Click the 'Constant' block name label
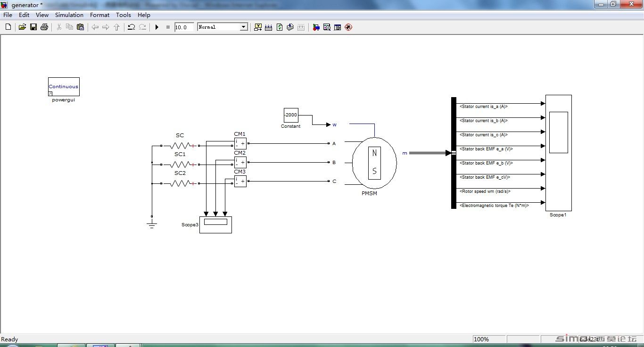The image size is (644, 347). [x=291, y=126]
